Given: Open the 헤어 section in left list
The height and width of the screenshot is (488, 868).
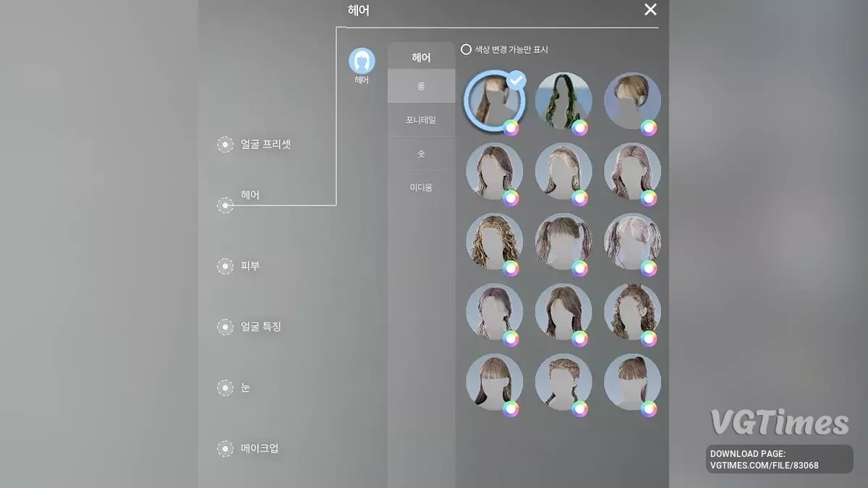Looking at the screenshot, I should (x=239, y=200).
